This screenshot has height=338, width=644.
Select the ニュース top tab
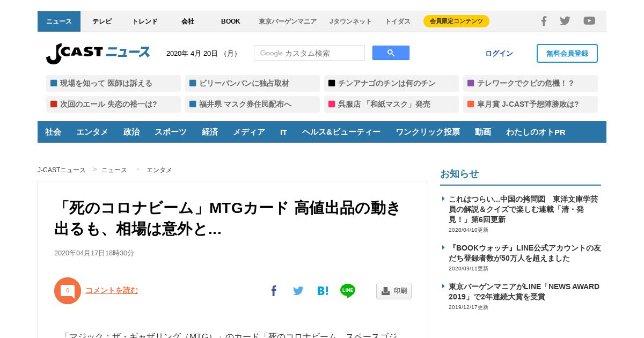pos(59,21)
